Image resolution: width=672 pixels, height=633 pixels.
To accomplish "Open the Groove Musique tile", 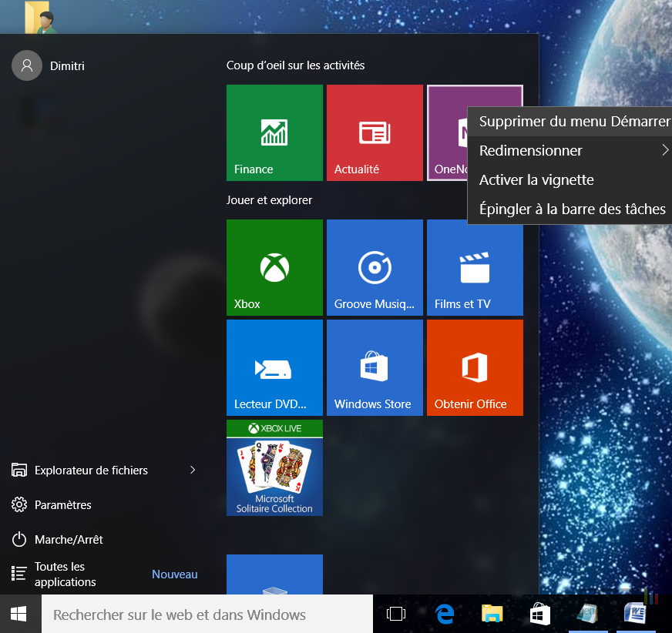I will (x=375, y=267).
